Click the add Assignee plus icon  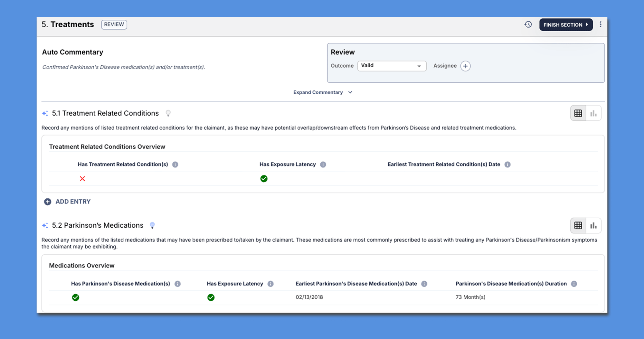[465, 66]
